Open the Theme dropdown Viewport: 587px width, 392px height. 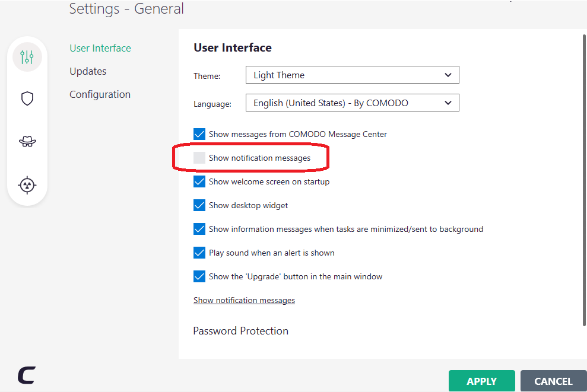tap(352, 75)
